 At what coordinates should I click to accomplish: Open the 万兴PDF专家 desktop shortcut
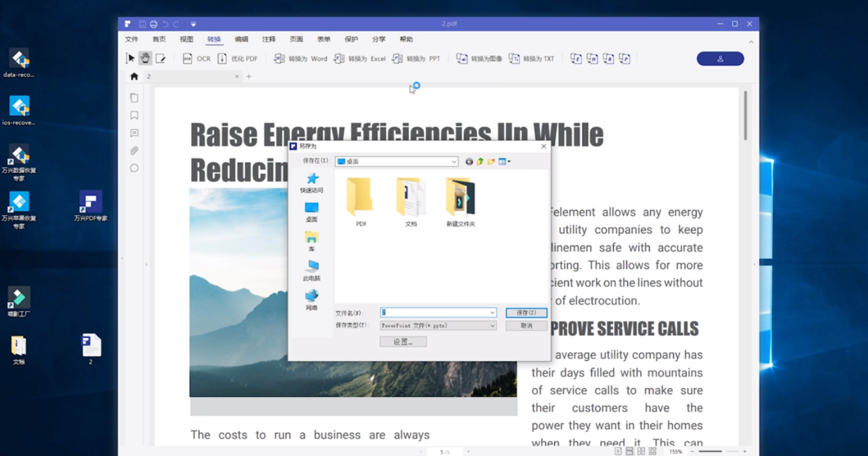point(91,206)
